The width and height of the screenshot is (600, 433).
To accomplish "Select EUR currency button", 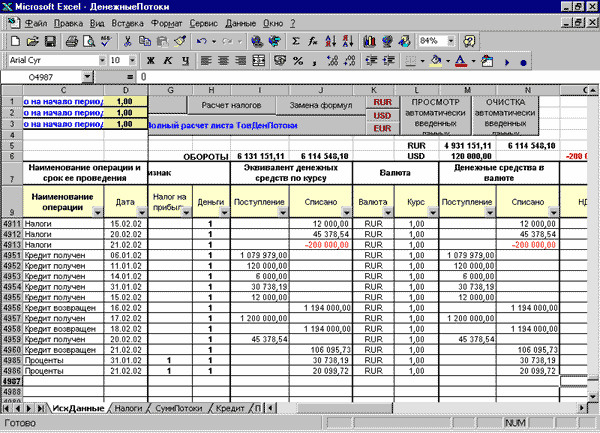I will coord(383,129).
